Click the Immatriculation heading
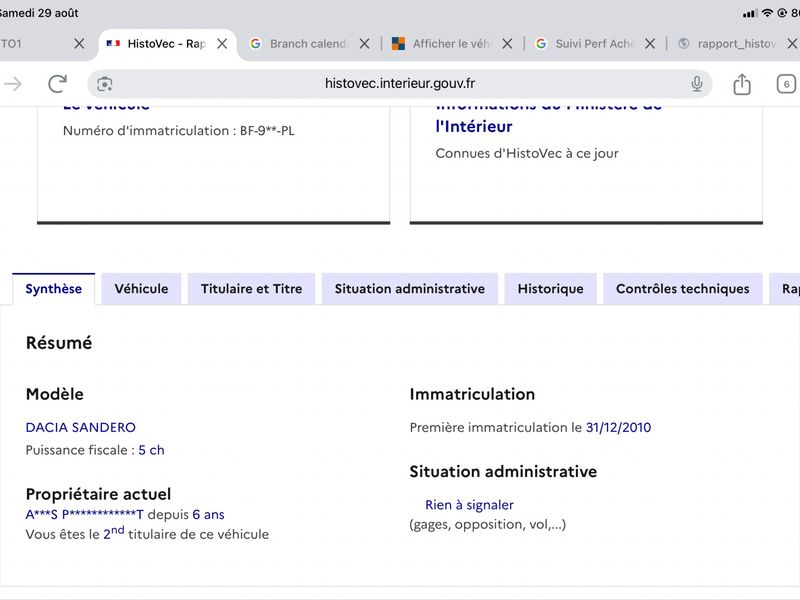800x600 pixels. tap(472, 394)
